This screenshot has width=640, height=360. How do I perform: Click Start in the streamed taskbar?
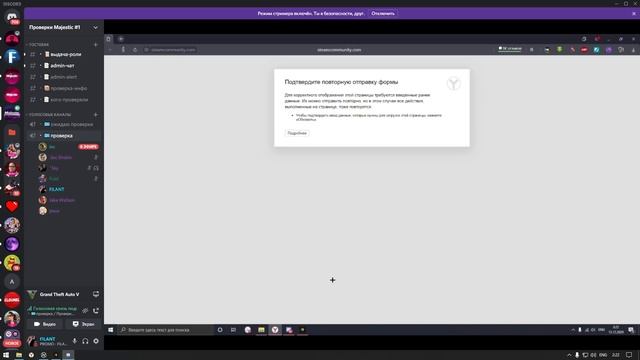point(110,330)
